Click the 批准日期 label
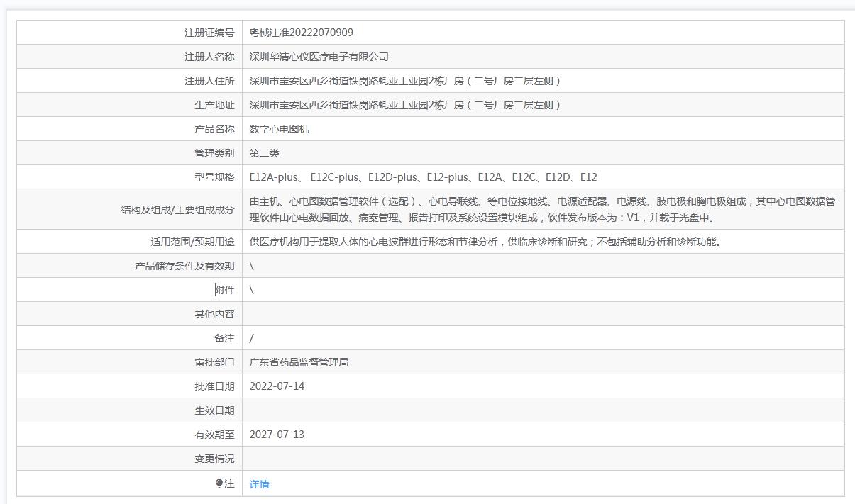This screenshot has height=504, width=855. [214, 386]
